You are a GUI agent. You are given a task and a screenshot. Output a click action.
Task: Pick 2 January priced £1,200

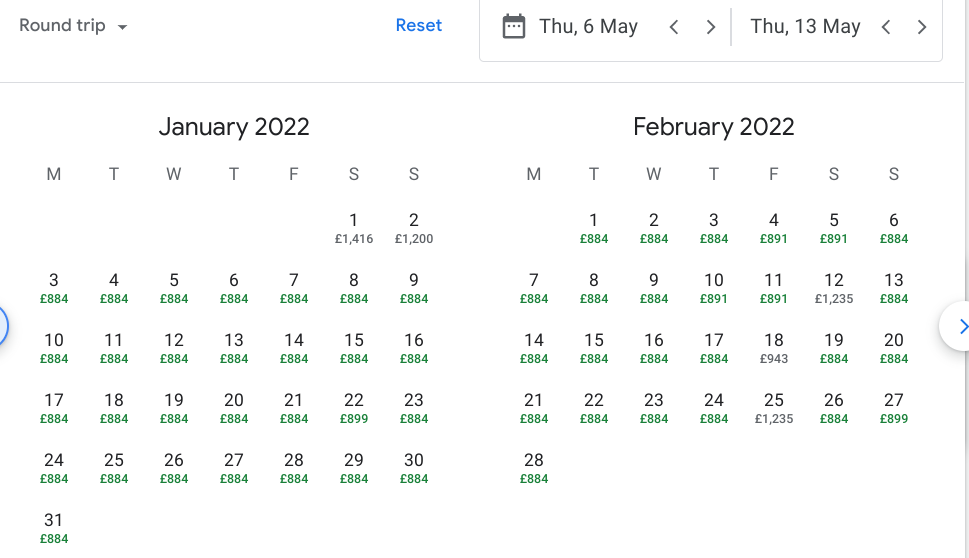414,228
